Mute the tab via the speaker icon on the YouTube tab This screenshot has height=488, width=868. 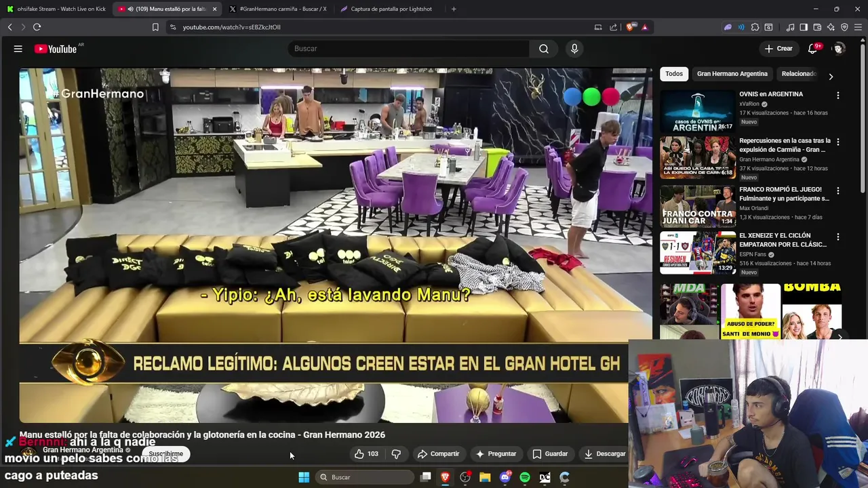click(x=130, y=9)
